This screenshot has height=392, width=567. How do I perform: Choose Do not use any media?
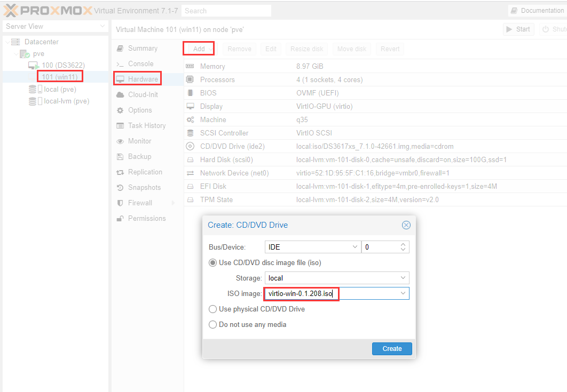tap(213, 325)
